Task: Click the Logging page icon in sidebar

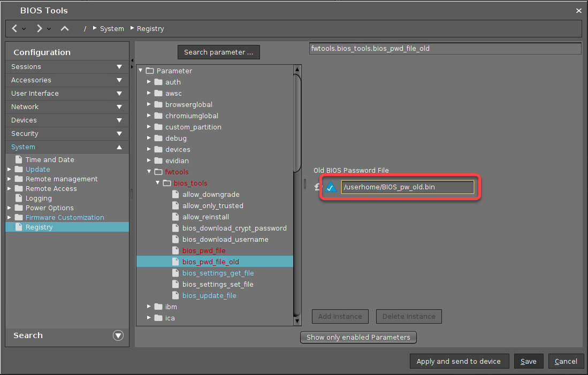Action: [19, 198]
